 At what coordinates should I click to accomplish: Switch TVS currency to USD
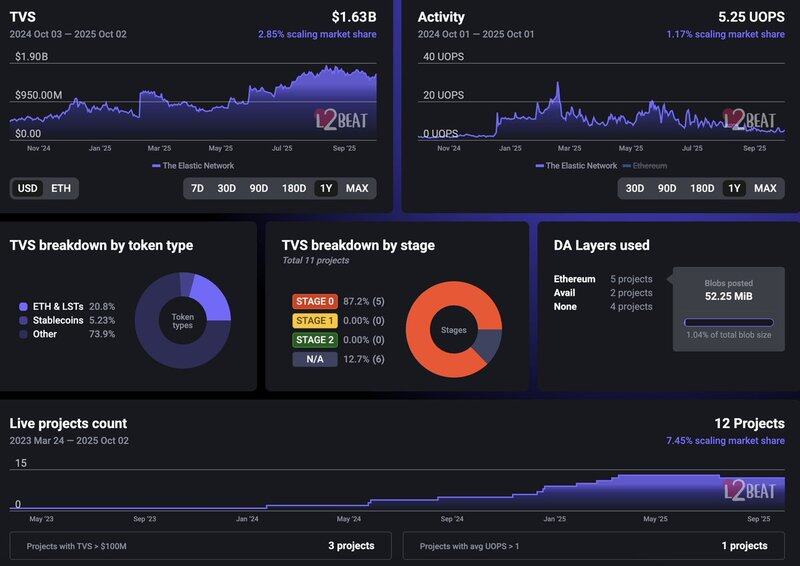pos(28,188)
